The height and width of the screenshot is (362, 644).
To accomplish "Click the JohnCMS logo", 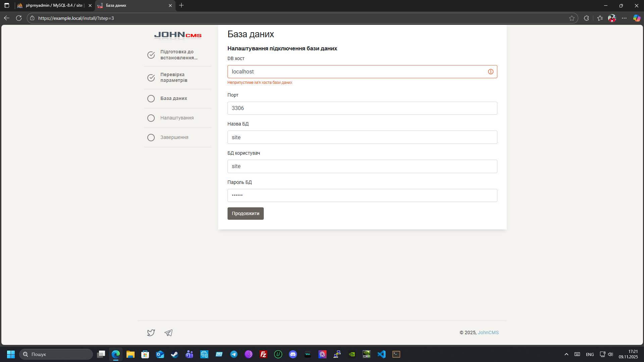I will point(178,35).
